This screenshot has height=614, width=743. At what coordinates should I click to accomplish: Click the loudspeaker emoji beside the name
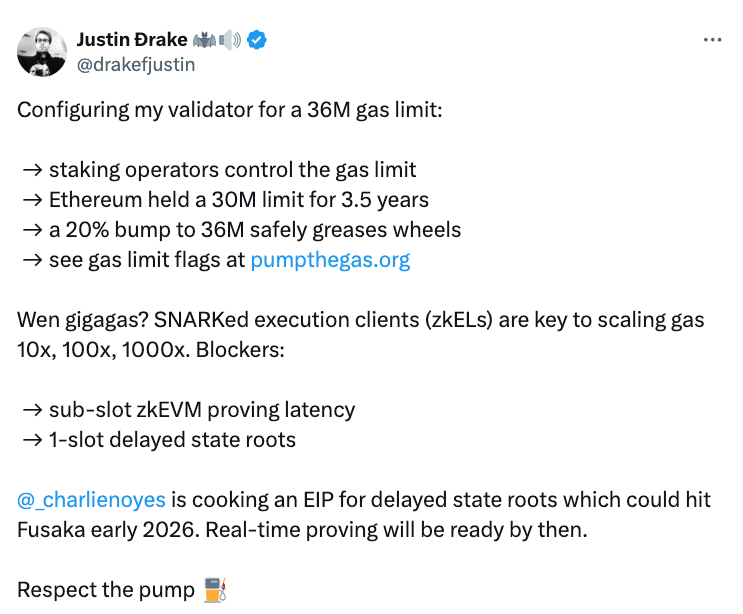tap(230, 40)
